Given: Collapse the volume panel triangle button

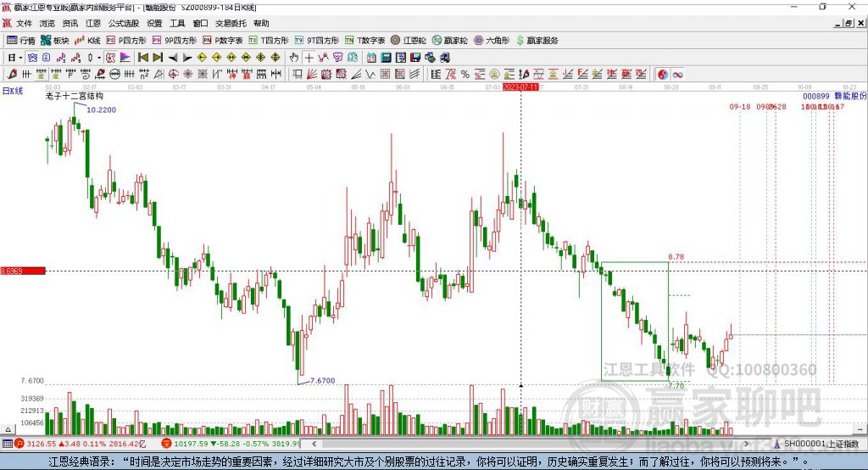Looking at the screenshot, I should coord(8,429).
